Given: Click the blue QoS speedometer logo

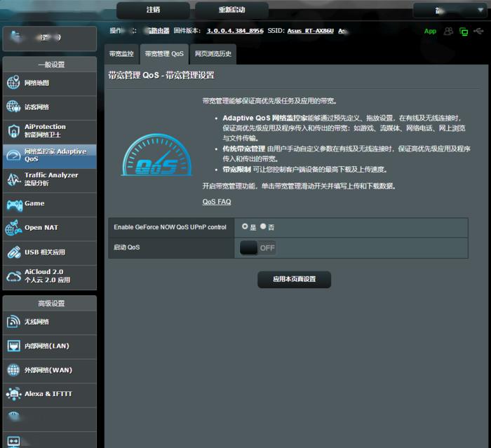Looking at the screenshot, I should 156,155.
